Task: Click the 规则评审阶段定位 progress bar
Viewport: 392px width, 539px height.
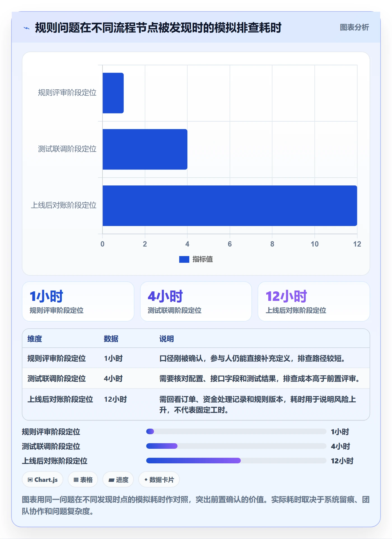Action: tap(236, 431)
